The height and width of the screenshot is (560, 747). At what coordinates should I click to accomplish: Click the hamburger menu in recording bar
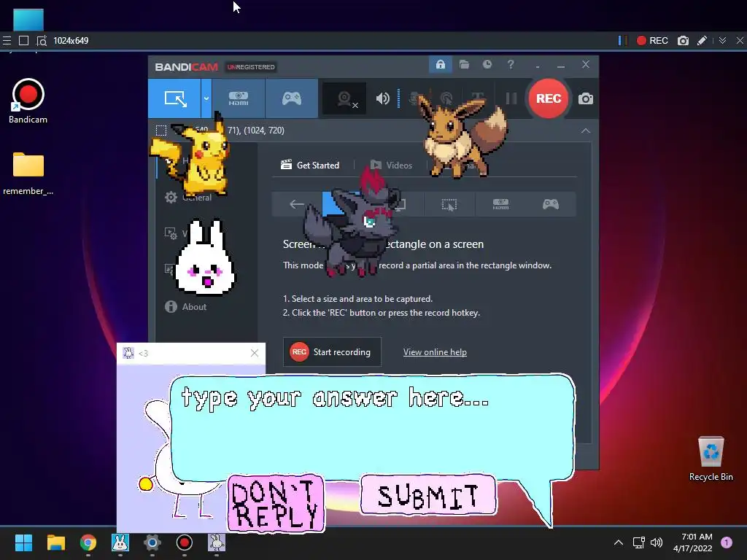click(7, 41)
